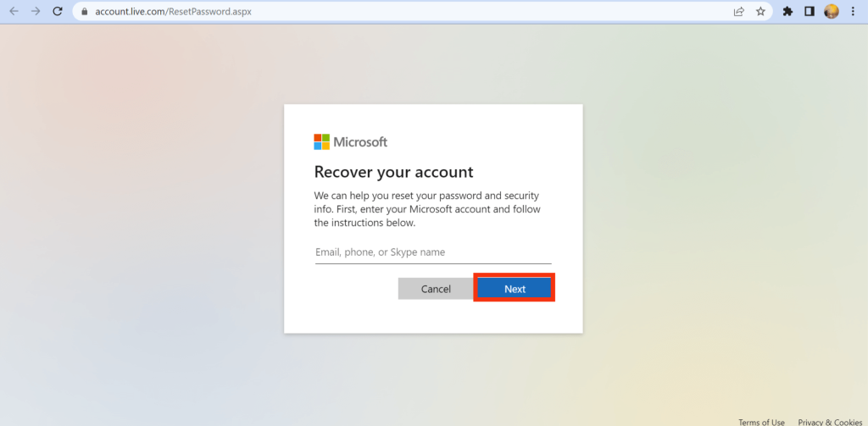This screenshot has width=868, height=426.
Task: Open the Chrome profile avatar
Action: pyautogui.click(x=831, y=11)
